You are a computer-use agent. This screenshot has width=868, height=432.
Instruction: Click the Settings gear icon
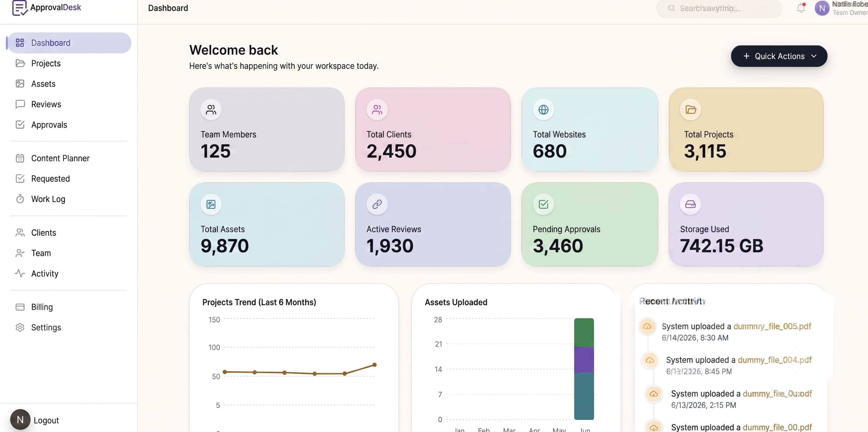coord(20,328)
